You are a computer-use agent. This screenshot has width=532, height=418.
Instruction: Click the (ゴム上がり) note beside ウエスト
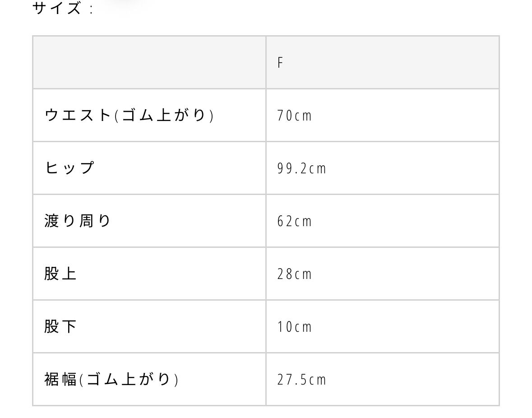(x=164, y=116)
